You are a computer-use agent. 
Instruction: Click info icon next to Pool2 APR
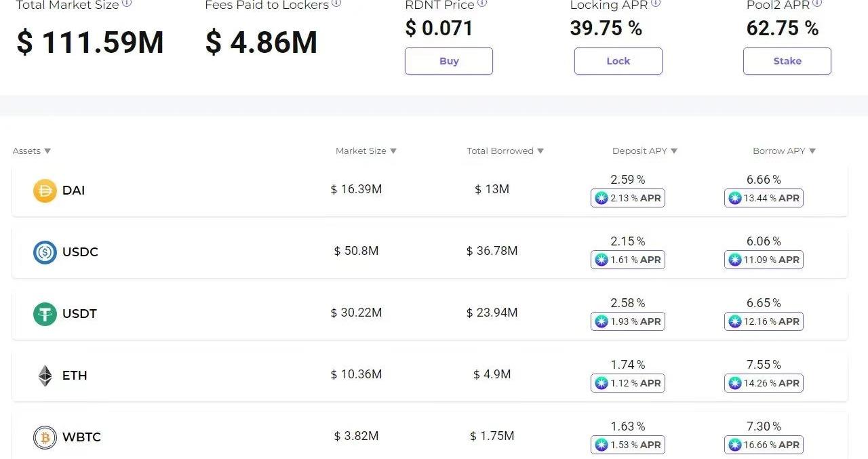[x=817, y=3]
